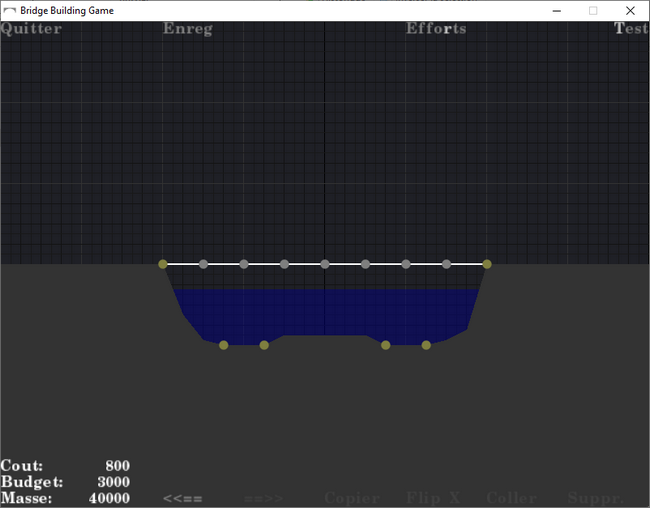Image resolution: width=650 pixels, height=508 pixels.
Task: Select the rightmost underwater yellow anchor
Action: click(x=426, y=345)
